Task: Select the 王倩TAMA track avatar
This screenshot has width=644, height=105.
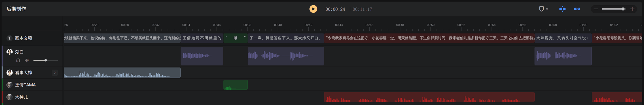Action: pos(9,85)
